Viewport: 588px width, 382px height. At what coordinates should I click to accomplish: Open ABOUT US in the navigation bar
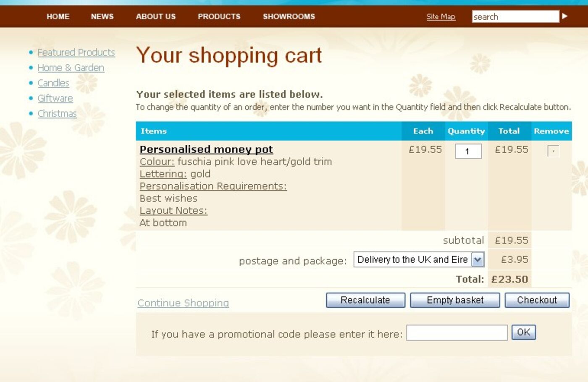point(155,17)
